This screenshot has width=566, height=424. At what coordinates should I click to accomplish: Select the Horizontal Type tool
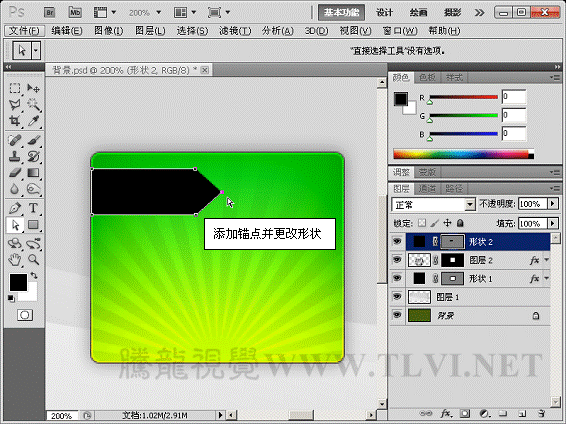(33, 208)
